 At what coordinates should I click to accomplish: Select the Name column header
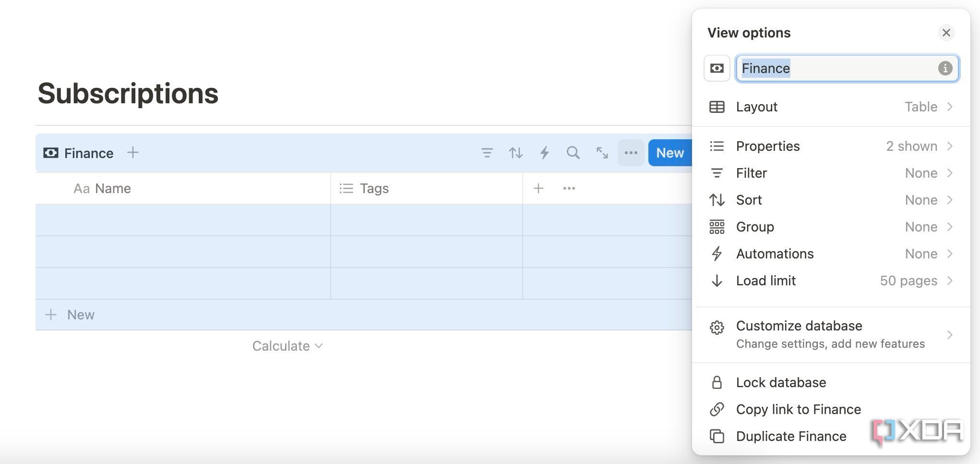tap(112, 188)
